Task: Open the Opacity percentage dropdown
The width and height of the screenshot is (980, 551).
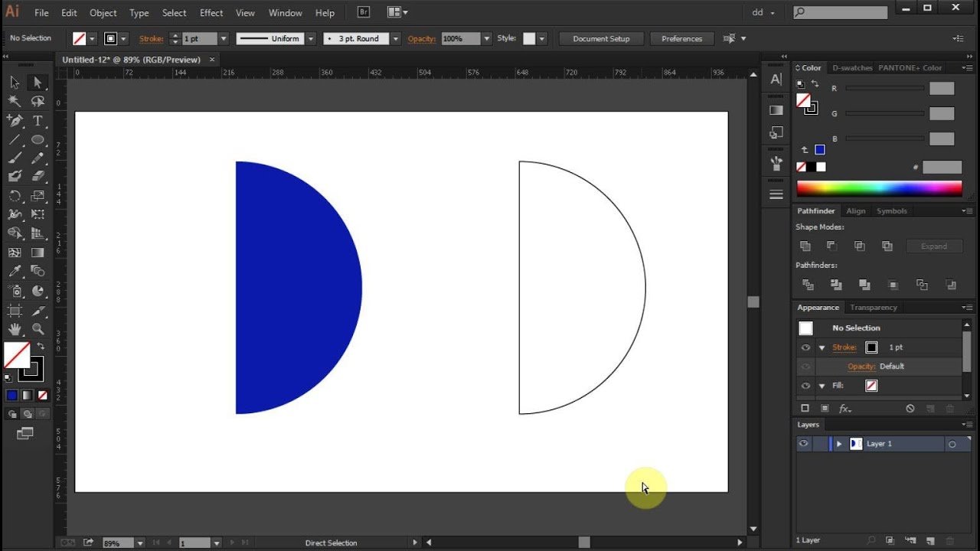Action: 485,38
